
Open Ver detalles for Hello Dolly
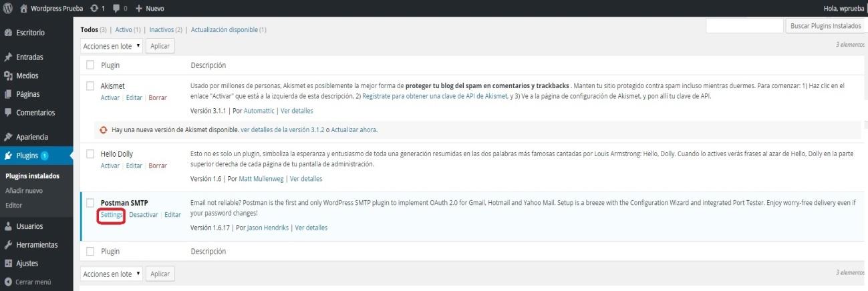(306, 179)
